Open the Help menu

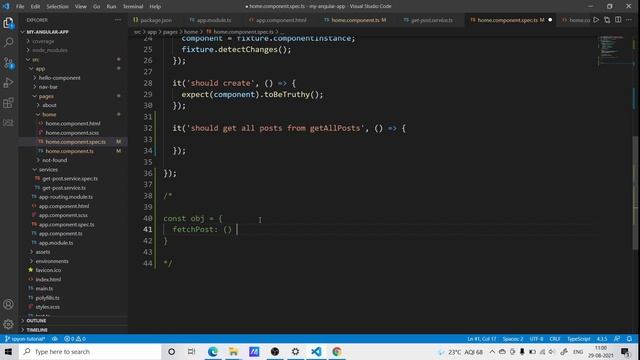coord(155,7)
